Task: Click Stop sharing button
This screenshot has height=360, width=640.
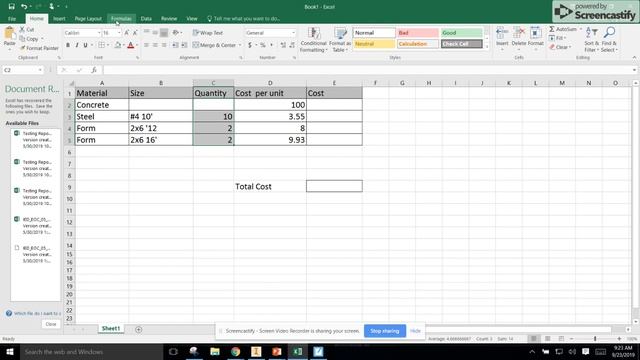Action: [384, 331]
